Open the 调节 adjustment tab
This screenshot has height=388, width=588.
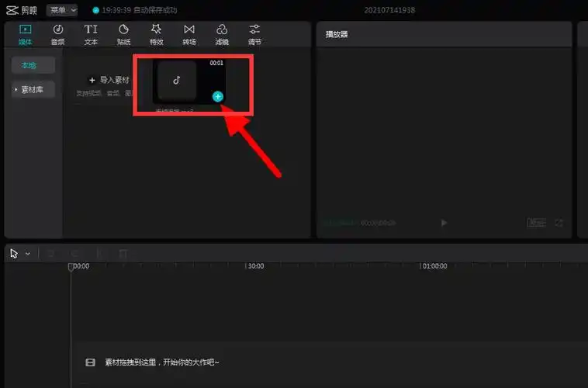pos(254,34)
